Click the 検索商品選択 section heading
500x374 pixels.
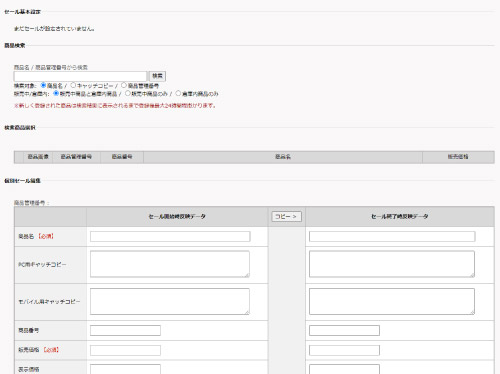pos(20,128)
